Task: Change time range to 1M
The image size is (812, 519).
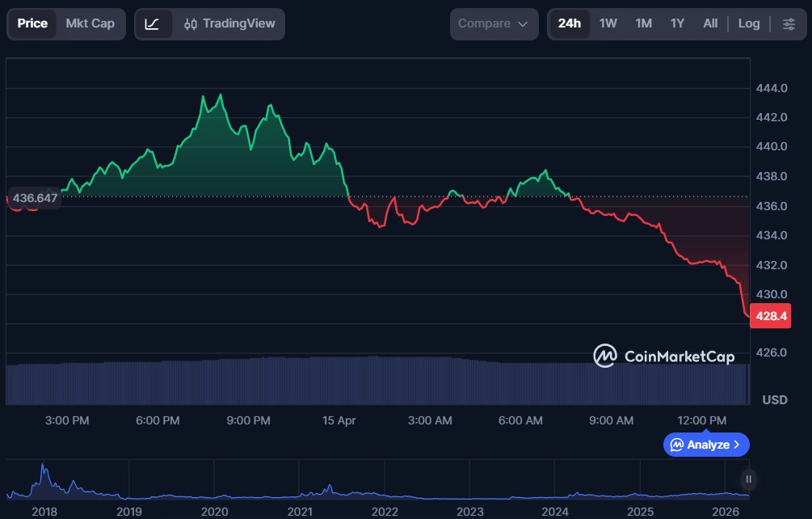Action: [643, 23]
